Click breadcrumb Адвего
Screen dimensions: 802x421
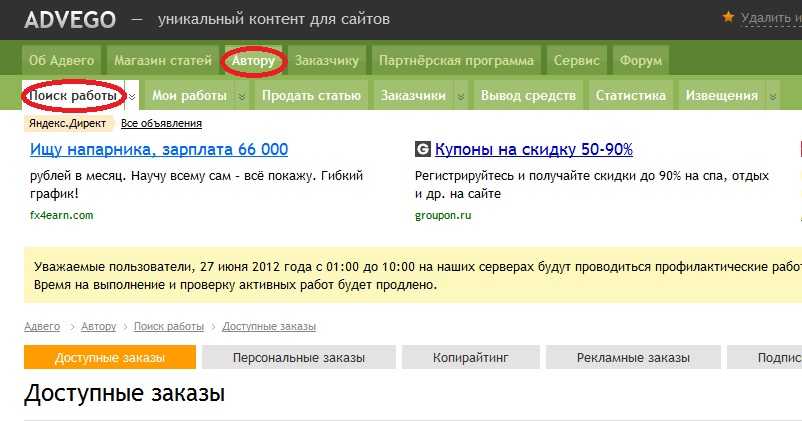tap(42, 326)
